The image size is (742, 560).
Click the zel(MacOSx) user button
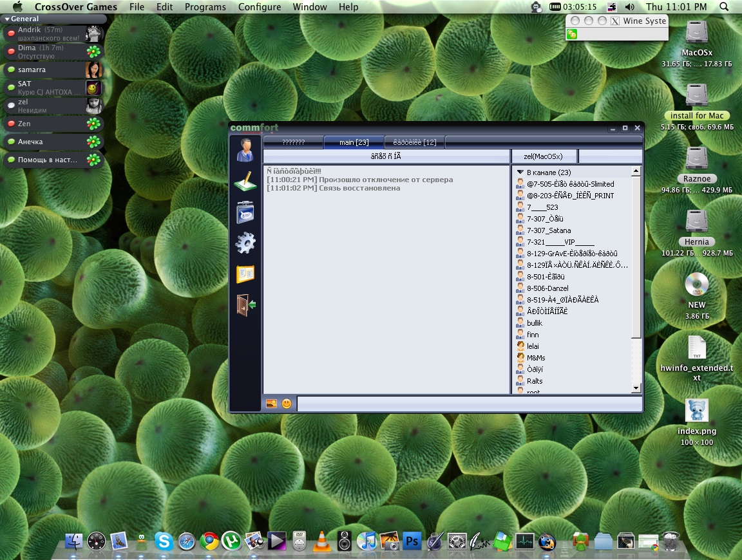tap(543, 156)
